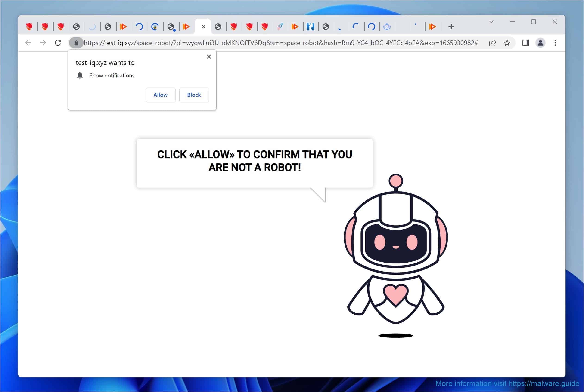Open site information via the lock icon
584x392 pixels.
coord(76,43)
